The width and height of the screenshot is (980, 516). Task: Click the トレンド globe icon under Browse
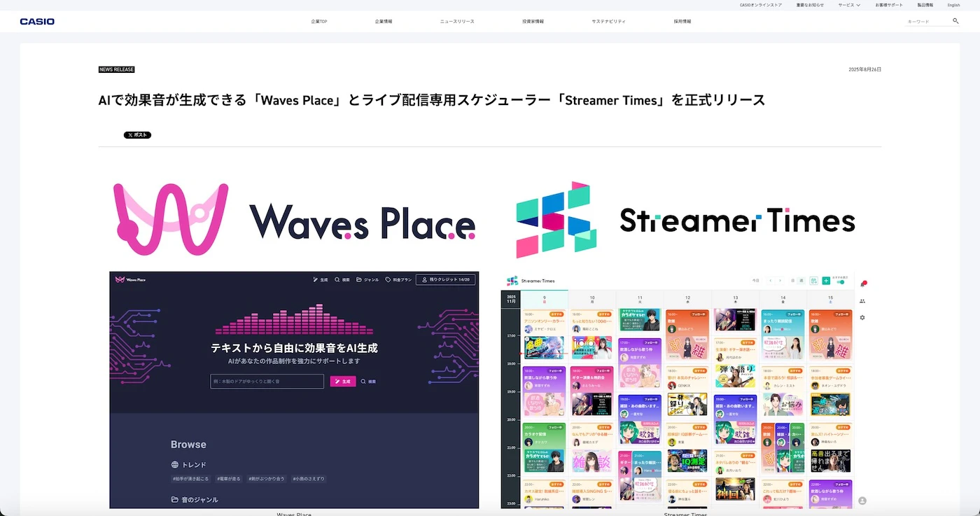click(x=175, y=464)
